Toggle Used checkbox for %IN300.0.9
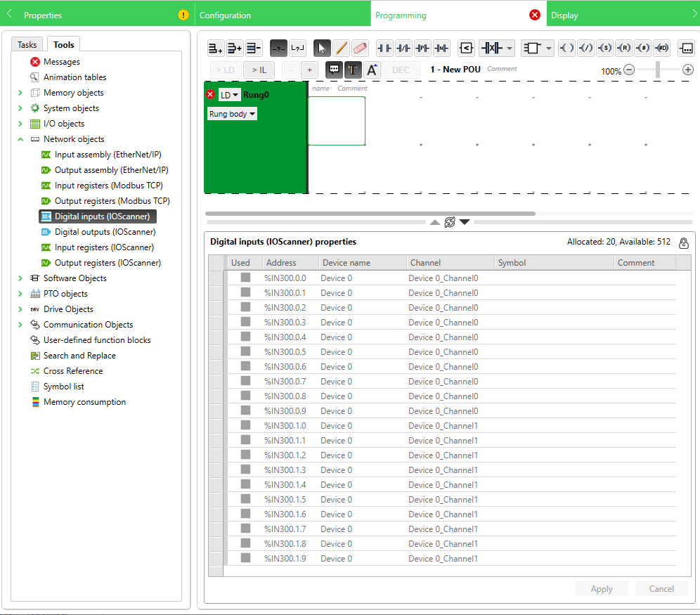 [x=245, y=410]
